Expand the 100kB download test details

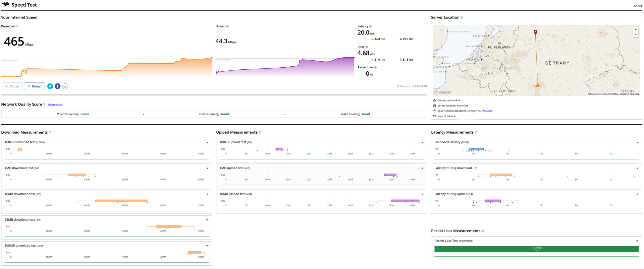[x=207, y=142]
